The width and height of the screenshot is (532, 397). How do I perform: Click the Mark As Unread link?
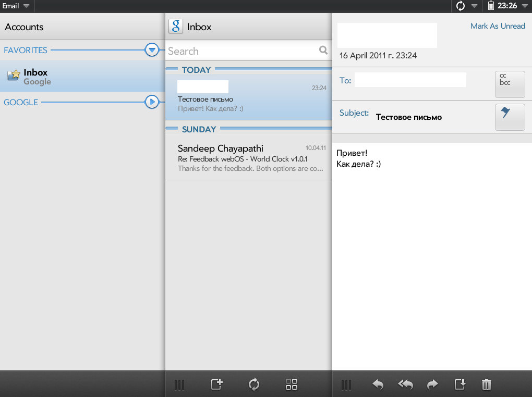pos(498,26)
